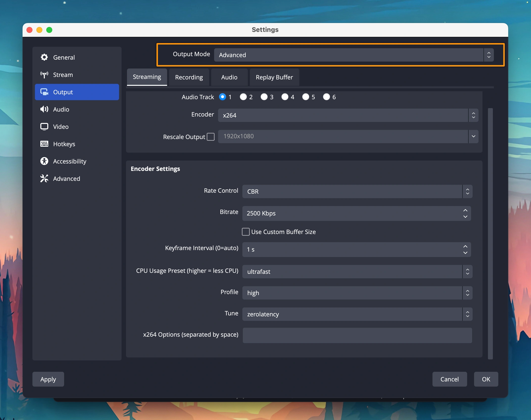
Task: Click the Apply button
Action: click(x=48, y=379)
